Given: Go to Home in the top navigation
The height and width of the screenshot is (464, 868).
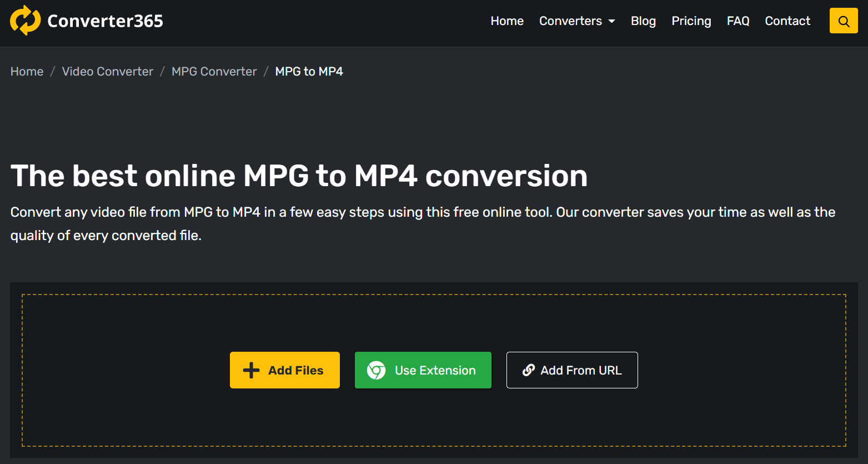Looking at the screenshot, I should [506, 21].
